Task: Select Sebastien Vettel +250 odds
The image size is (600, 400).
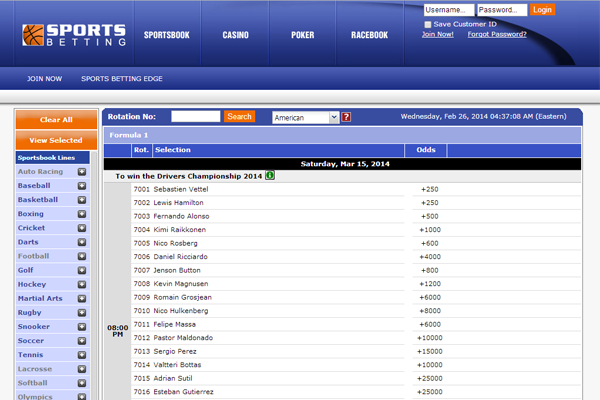Action: point(429,189)
